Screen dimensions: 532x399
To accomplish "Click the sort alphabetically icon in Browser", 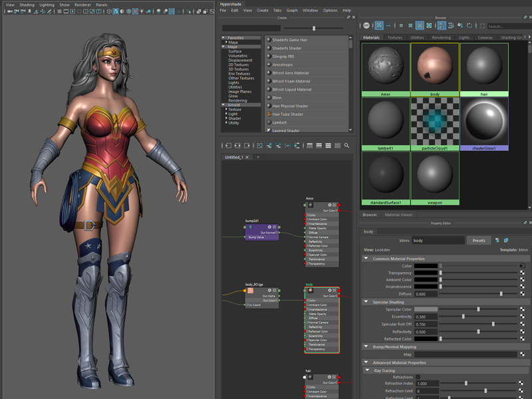I will tap(442, 25).
